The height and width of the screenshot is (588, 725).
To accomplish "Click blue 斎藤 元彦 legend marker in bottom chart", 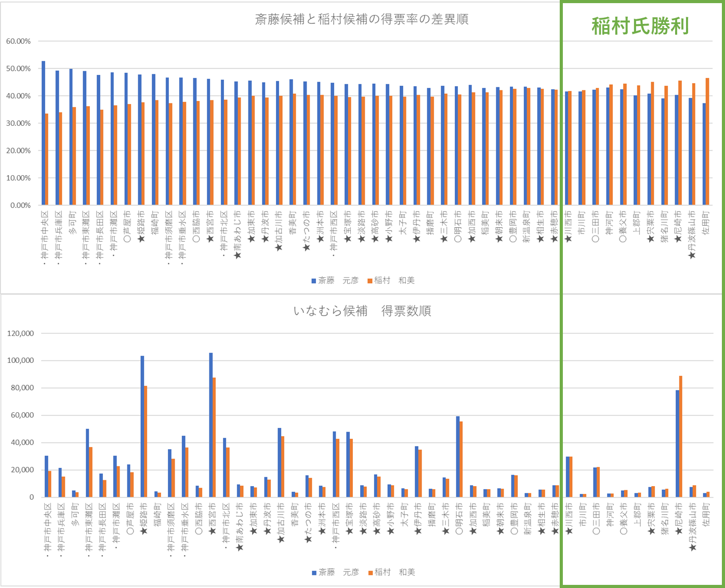I will pyautogui.click(x=314, y=572).
